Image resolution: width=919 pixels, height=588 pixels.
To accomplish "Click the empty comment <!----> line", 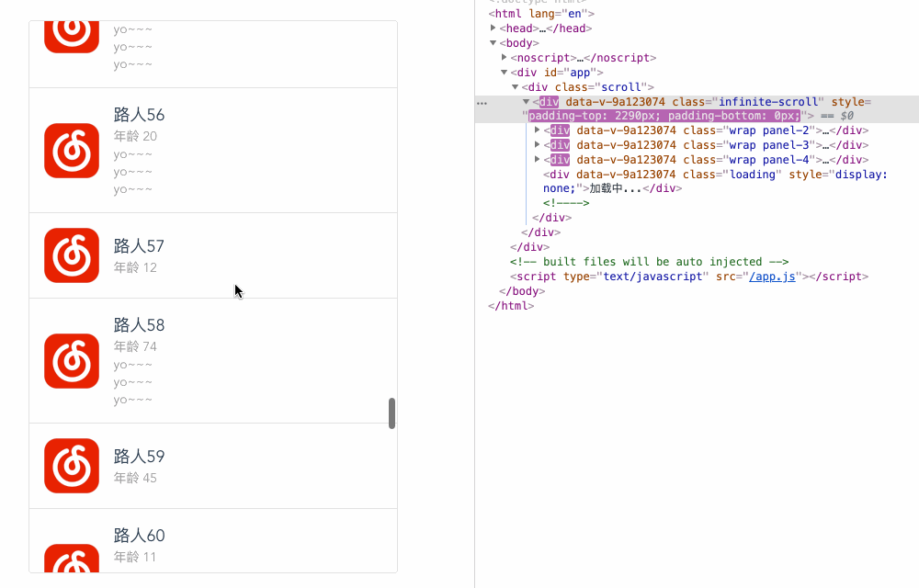I will tap(566, 203).
